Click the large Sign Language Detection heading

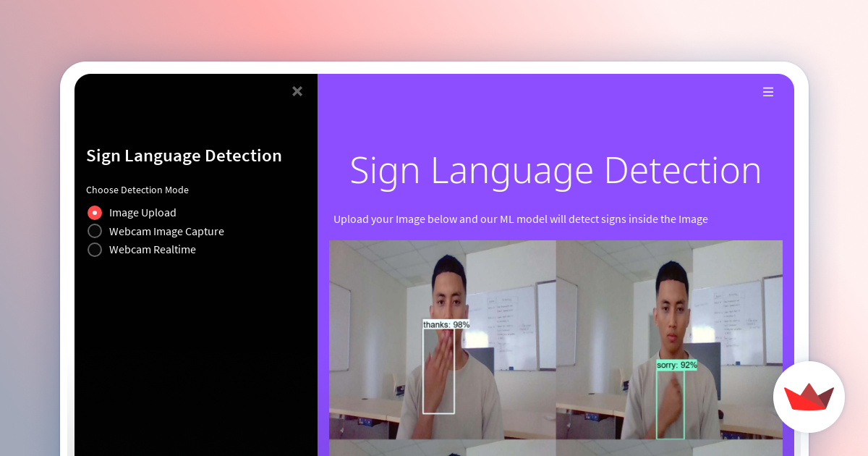[x=556, y=171]
